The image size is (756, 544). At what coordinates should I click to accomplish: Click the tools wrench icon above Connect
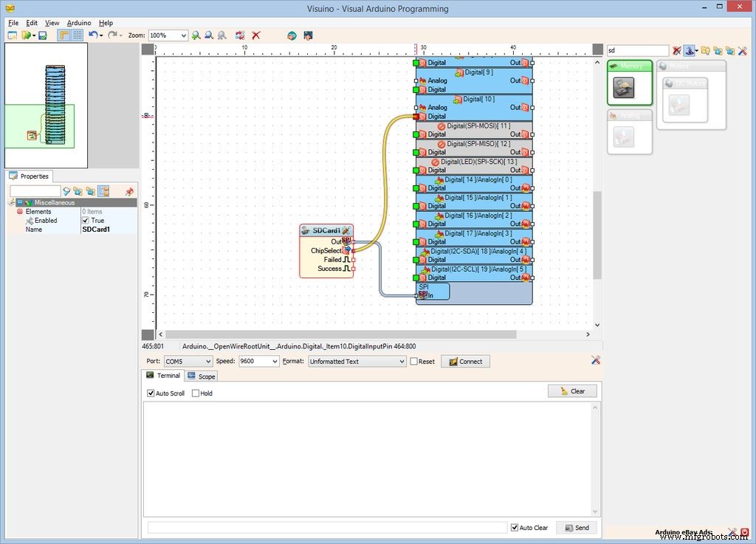pos(596,360)
